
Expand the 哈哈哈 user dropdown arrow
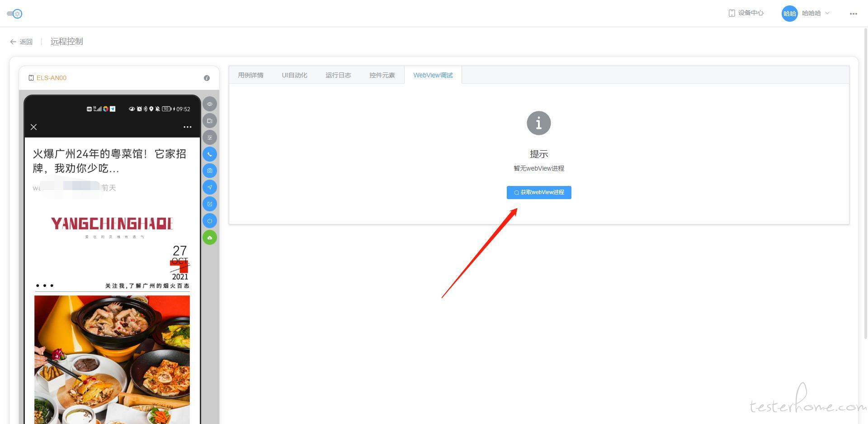pyautogui.click(x=827, y=13)
